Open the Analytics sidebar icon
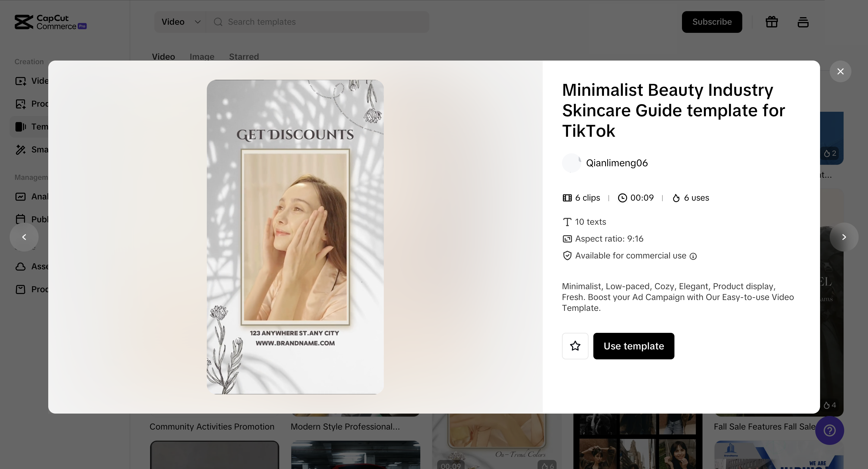This screenshot has height=469, width=868. 21,197
